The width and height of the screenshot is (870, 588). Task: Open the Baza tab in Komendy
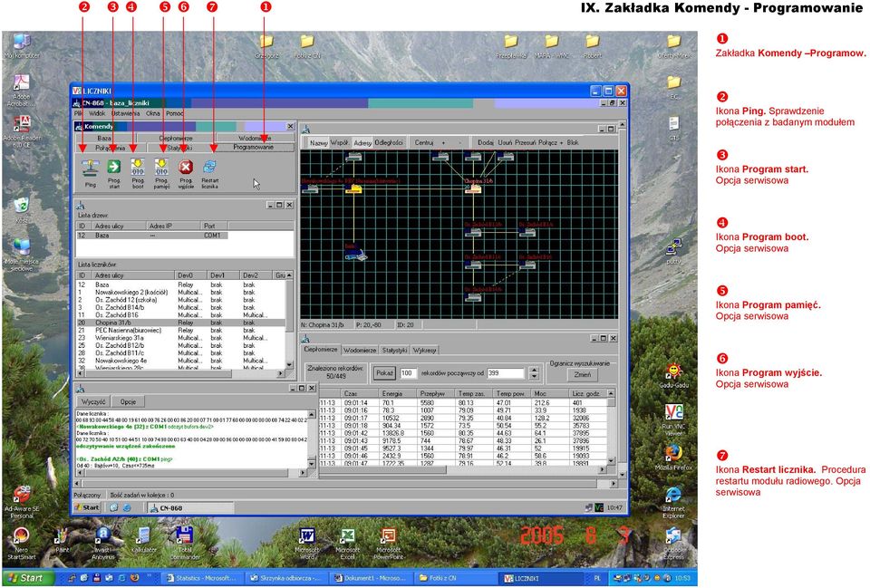click(x=104, y=138)
